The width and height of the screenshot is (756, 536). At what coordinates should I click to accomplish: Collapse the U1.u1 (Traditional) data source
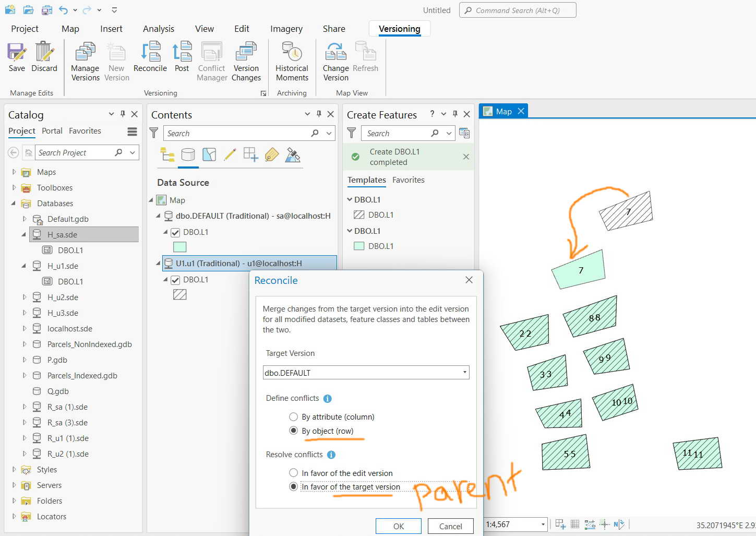pos(158,264)
